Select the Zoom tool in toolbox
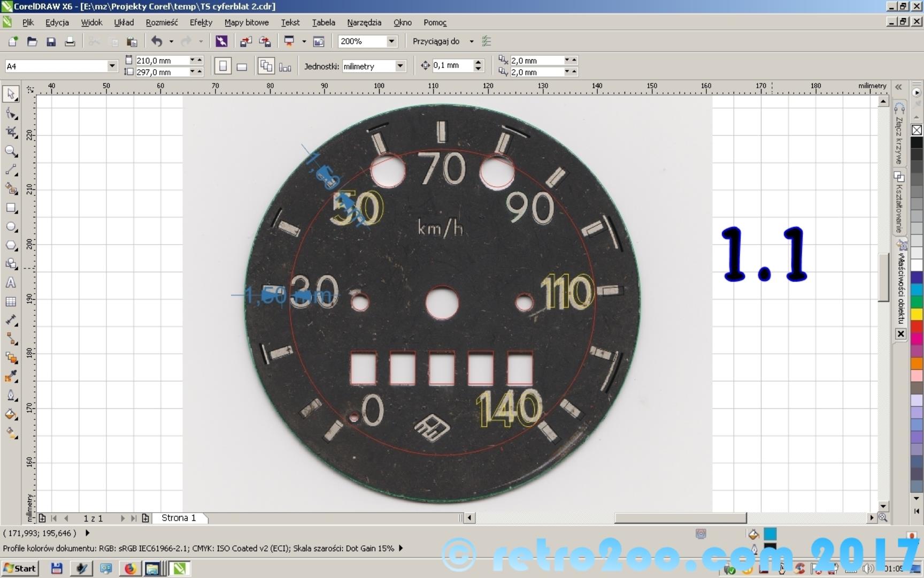This screenshot has width=924, height=578. [x=11, y=151]
